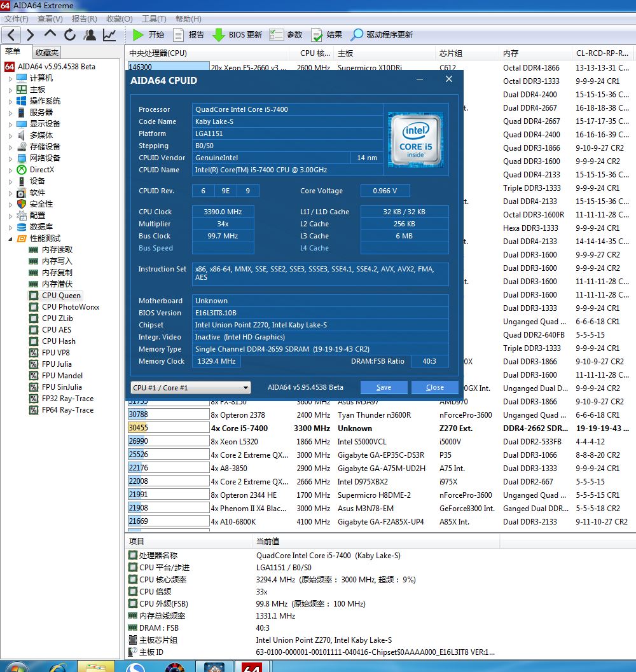Click the CL-RCD-RP-R column header
Screen dimensions: 636x672
tap(601, 53)
